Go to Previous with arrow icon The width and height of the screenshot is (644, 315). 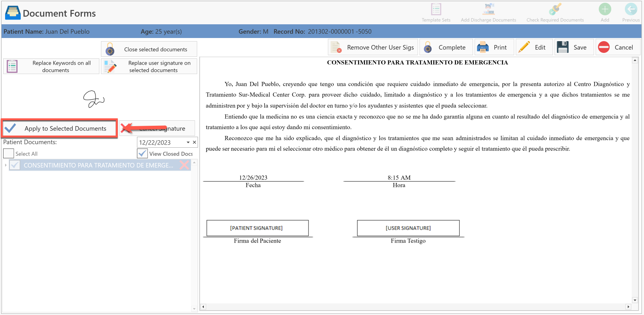click(631, 9)
